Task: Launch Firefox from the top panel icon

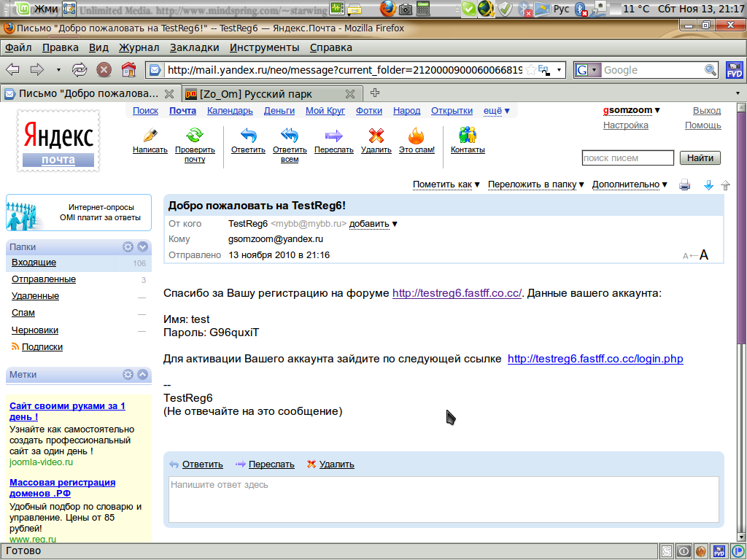Action: (388, 8)
